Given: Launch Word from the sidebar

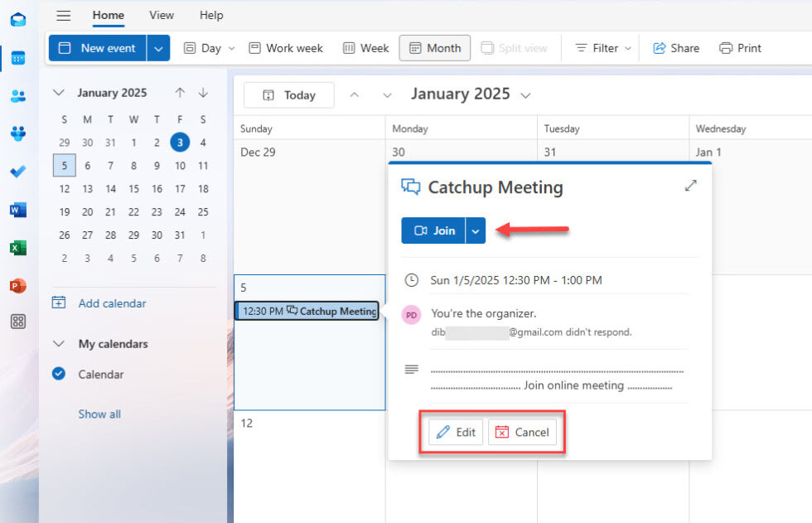Looking at the screenshot, I should coord(18,210).
